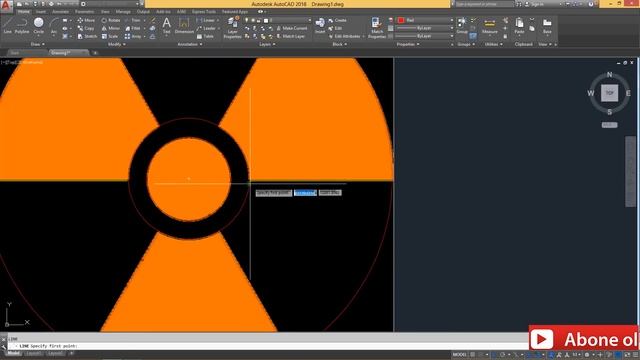The height and width of the screenshot is (360, 640).
Task: Open the Express Tools ribbon tab
Action: pyautogui.click(x=204, y=12)
